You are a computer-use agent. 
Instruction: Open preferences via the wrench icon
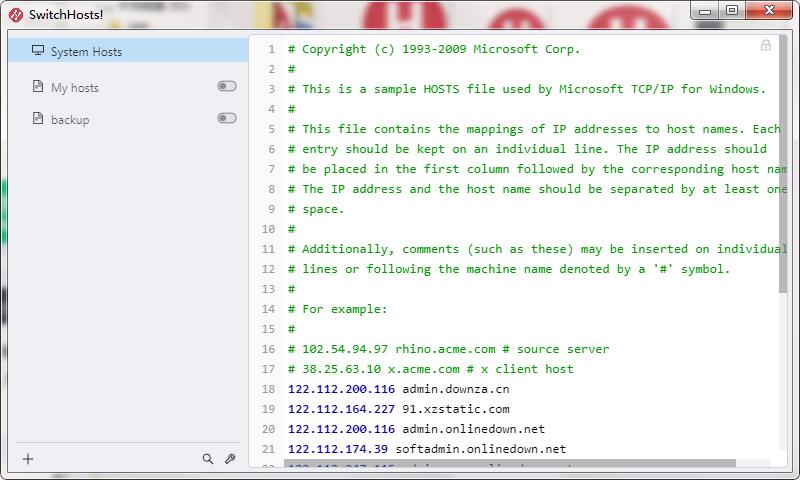click(x=229, y=459)
